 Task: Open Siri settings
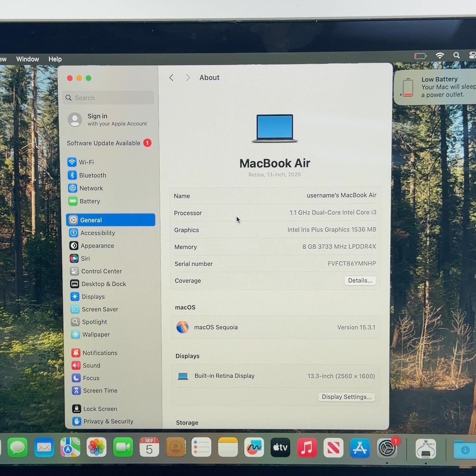click(80, 258)
